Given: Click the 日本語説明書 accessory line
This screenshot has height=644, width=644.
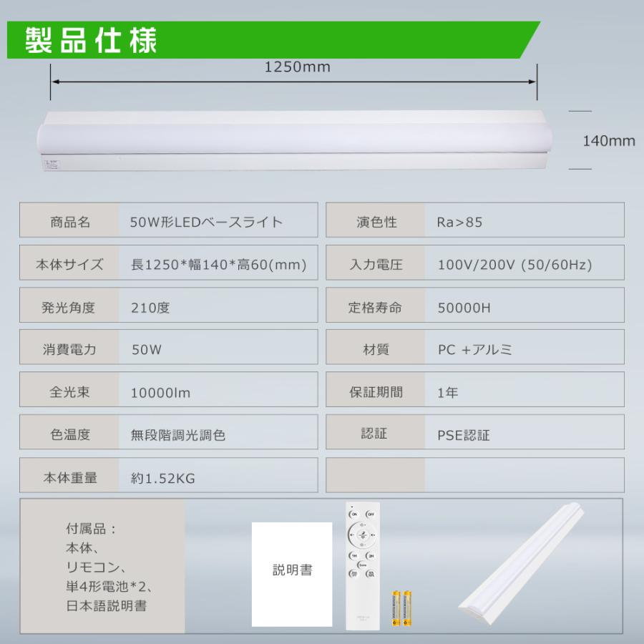Looking at the screenshot, I should point(107,606).
